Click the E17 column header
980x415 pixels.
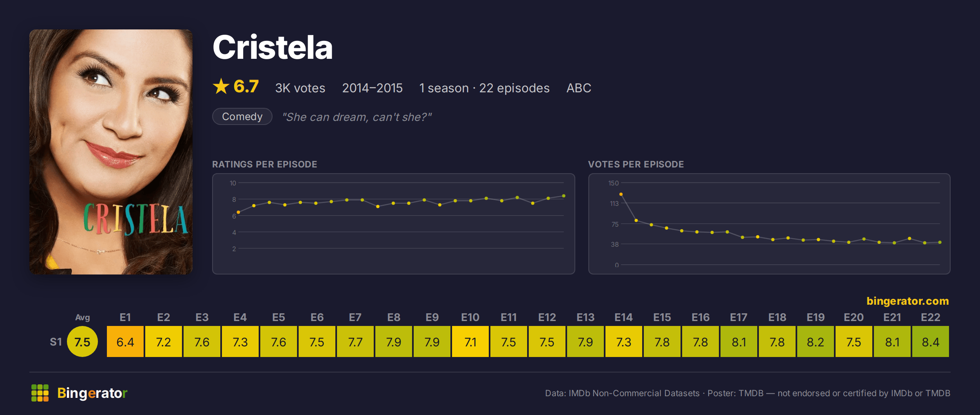tap(739, 317)
